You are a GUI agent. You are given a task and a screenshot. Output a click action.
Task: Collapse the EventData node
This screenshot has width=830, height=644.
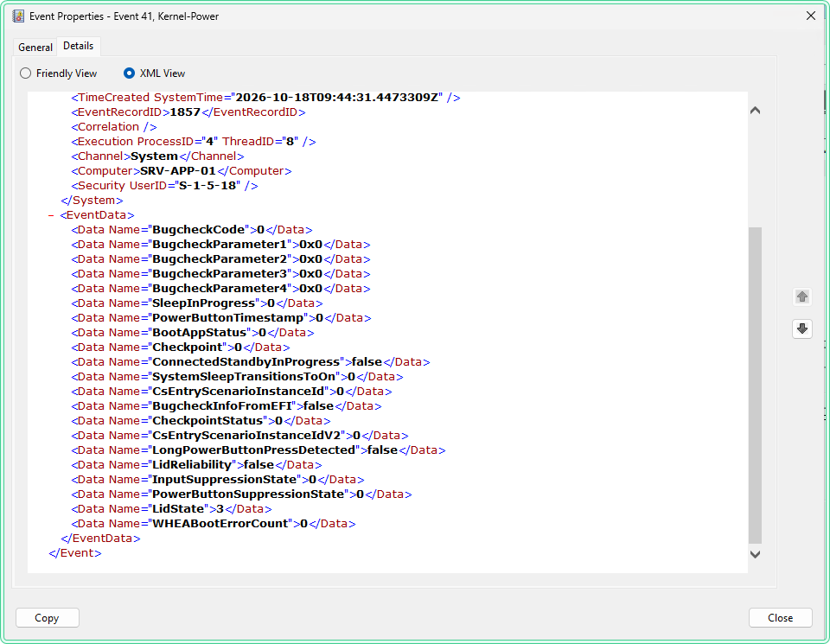pyautogui.click(x=51, y=215)
